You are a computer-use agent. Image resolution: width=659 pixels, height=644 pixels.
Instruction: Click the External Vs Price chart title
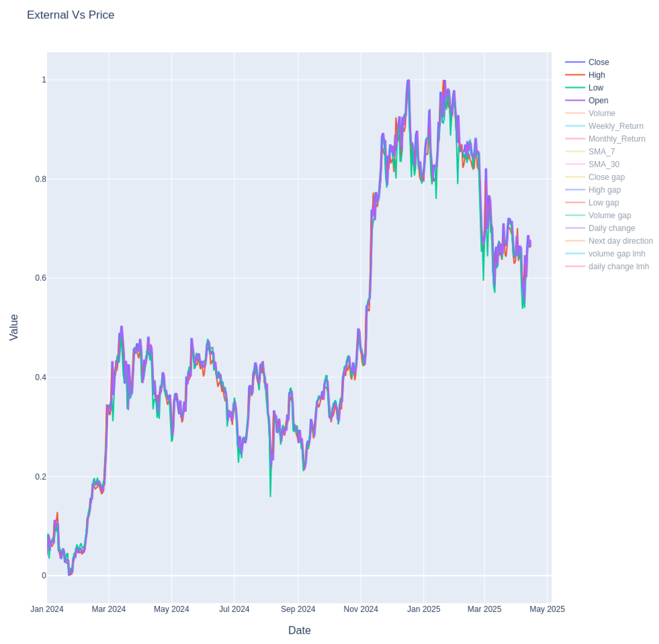71,15
